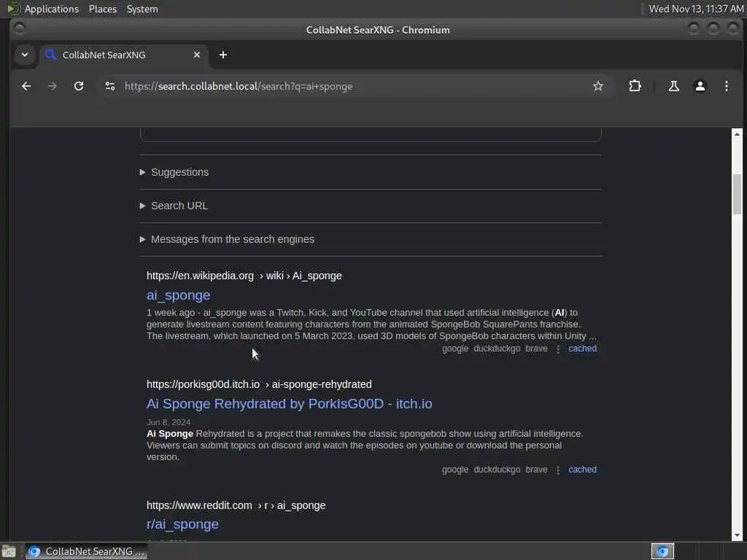Open a new tab with plus button
Screen dimensions: 747x560
223,55
